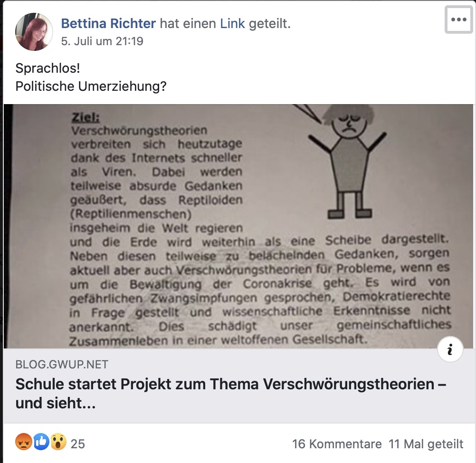Show the 16 Kommentare comments
476x463 pixels.
coord(337,444)
